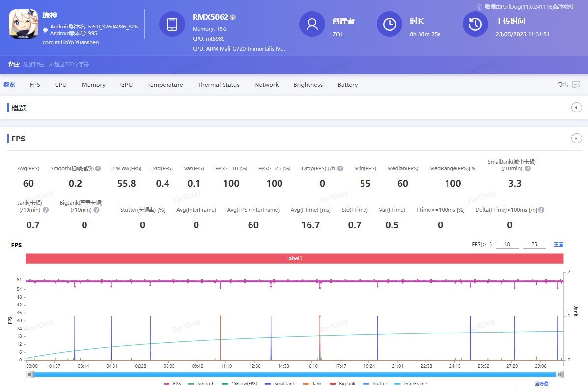588x389 pixels.
Task: Click the info icon next to RMX5062
Action: [233, 17]
